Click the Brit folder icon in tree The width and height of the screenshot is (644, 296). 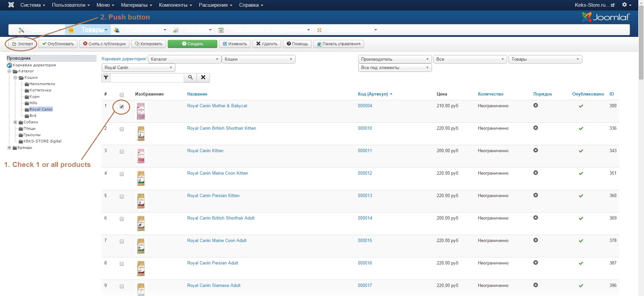[27, 116]
